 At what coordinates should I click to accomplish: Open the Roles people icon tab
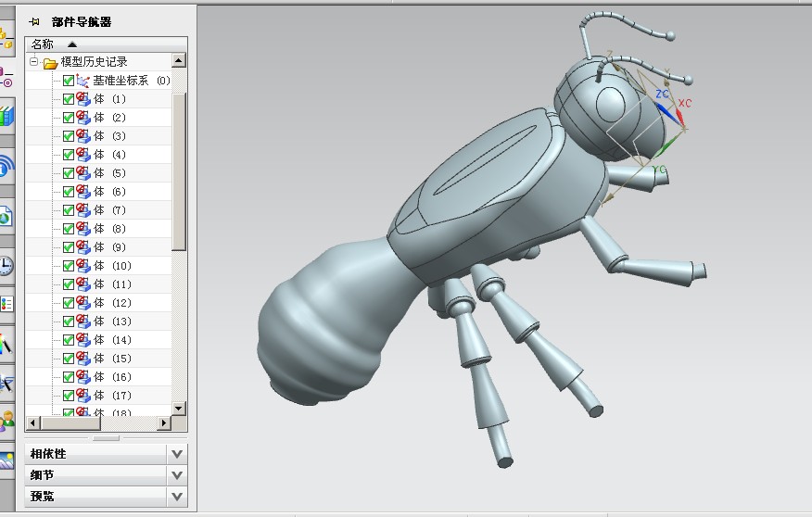click(6, 422)
